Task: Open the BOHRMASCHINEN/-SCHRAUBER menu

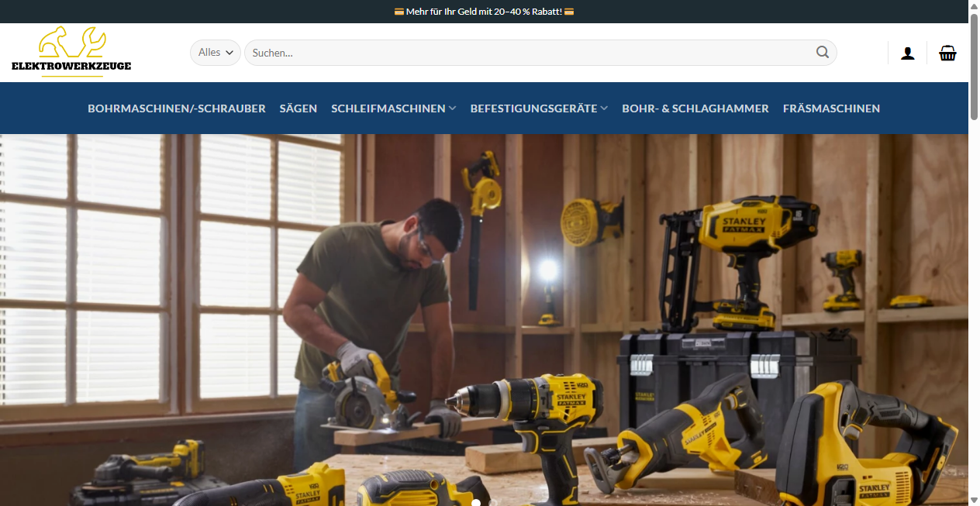Action: coord(176,108)
